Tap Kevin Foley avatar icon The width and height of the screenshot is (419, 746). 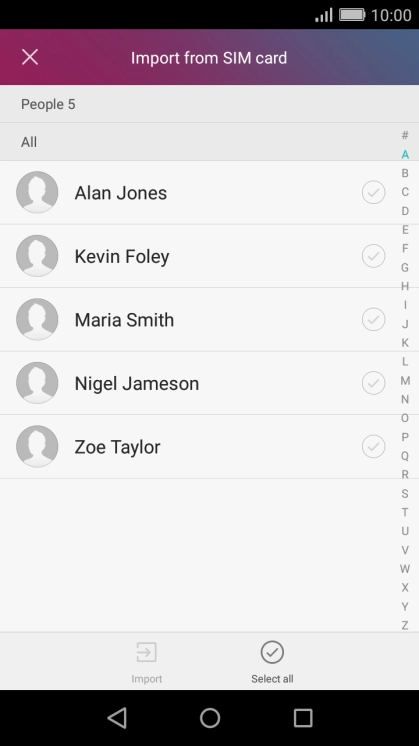[x=37, y=256]
